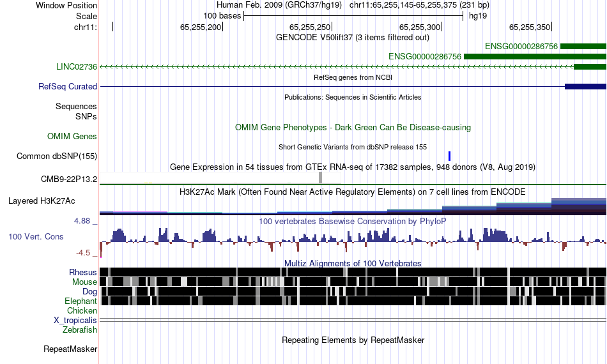Click the CMB9-22P13.2 GTEx label
The height and width of the screenshot is (364, 607).
coord(69,179)
